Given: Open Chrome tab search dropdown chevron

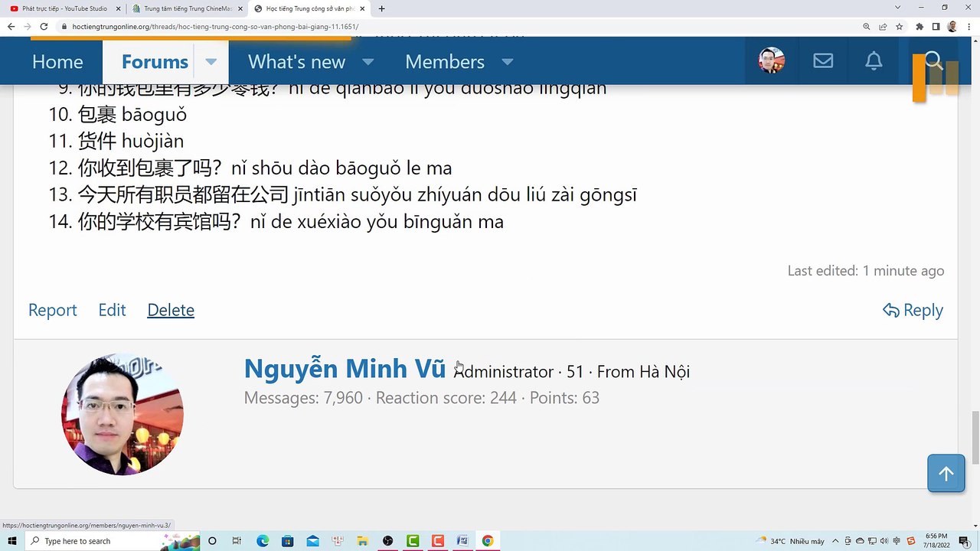Looking at the screenshot, I should [x=898, y=8].
